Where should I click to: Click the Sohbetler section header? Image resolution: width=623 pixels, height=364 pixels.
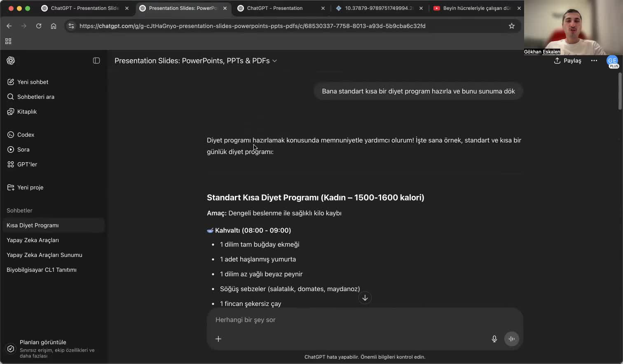click(19, 210)
